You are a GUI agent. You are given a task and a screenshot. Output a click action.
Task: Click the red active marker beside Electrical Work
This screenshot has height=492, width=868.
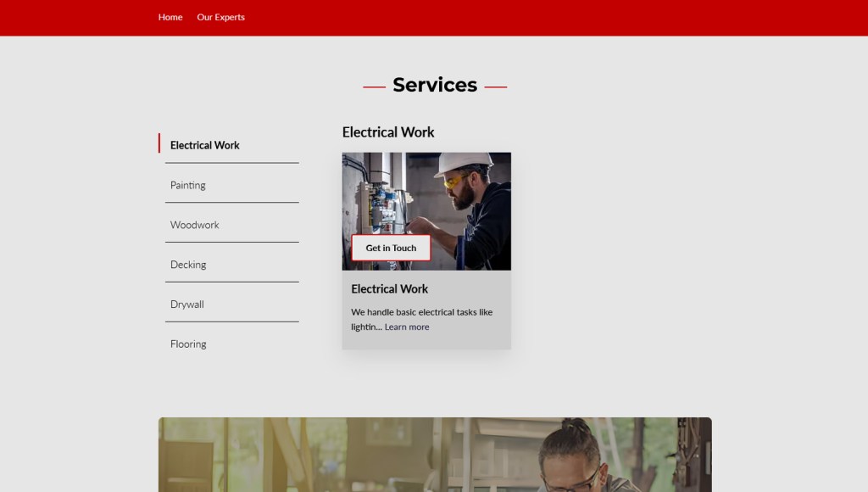tap(159, 143)
